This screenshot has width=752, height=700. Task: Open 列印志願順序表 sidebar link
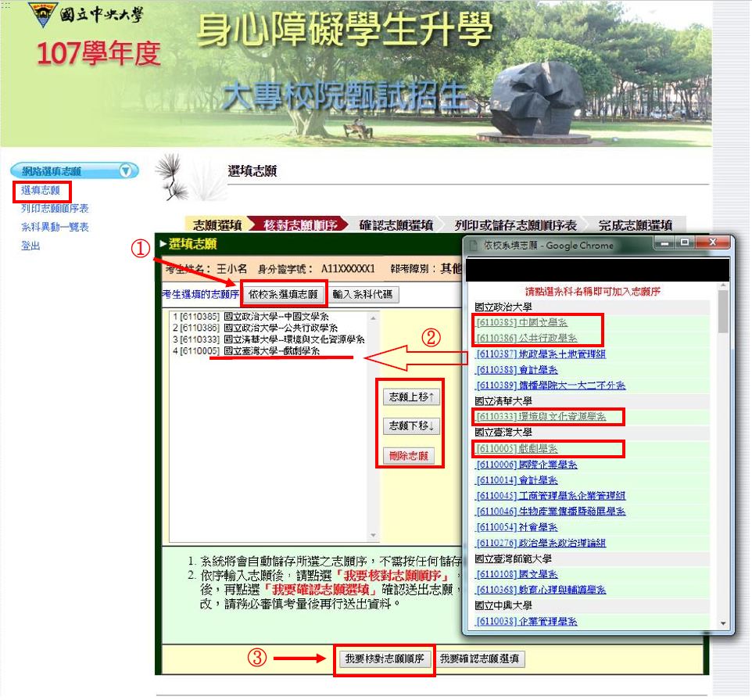pos(55,208)
